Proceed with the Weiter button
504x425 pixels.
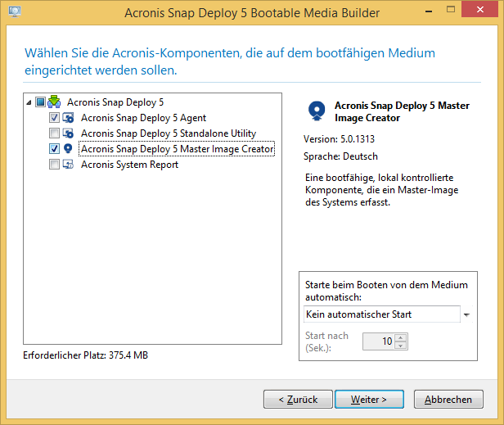(x=369, y=400)
